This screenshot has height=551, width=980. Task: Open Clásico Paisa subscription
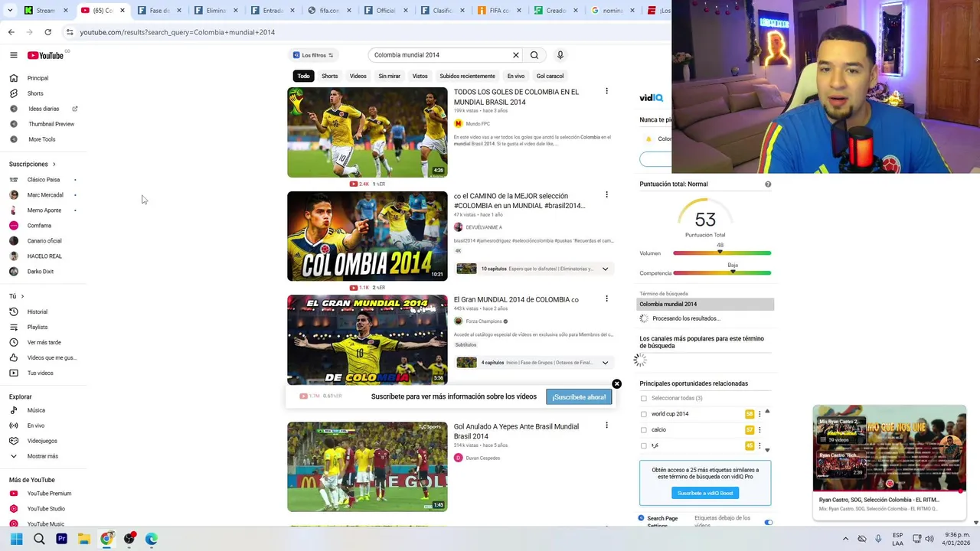43,180
